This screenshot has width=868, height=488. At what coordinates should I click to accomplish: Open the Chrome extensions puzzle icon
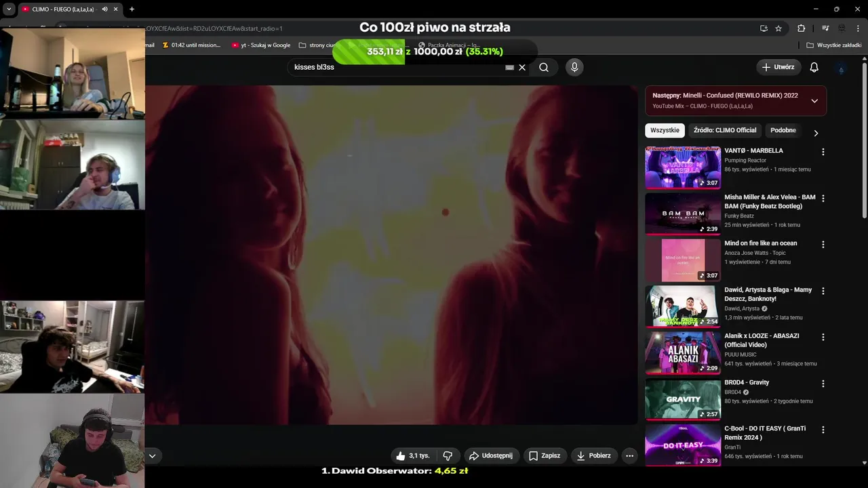click(801, 28)
